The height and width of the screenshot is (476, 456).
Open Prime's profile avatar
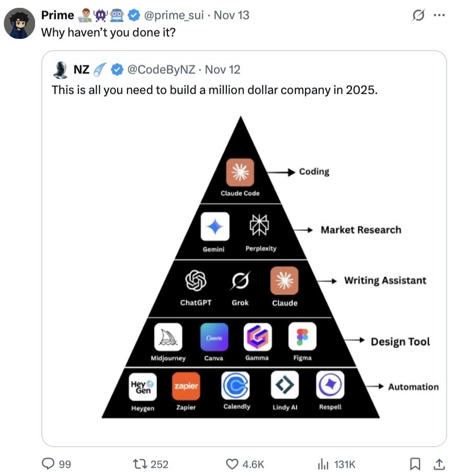[x=19, y=24]
